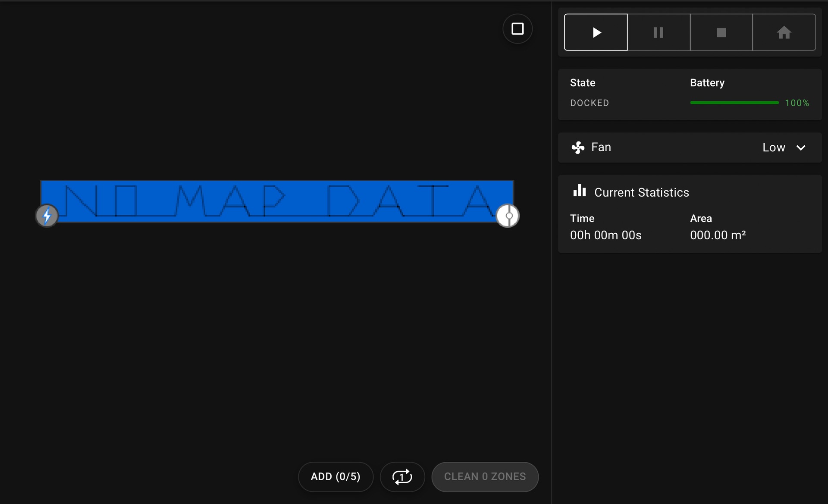Click the white robot position marker
Viewport: 828px width, 504px height.
508,216
